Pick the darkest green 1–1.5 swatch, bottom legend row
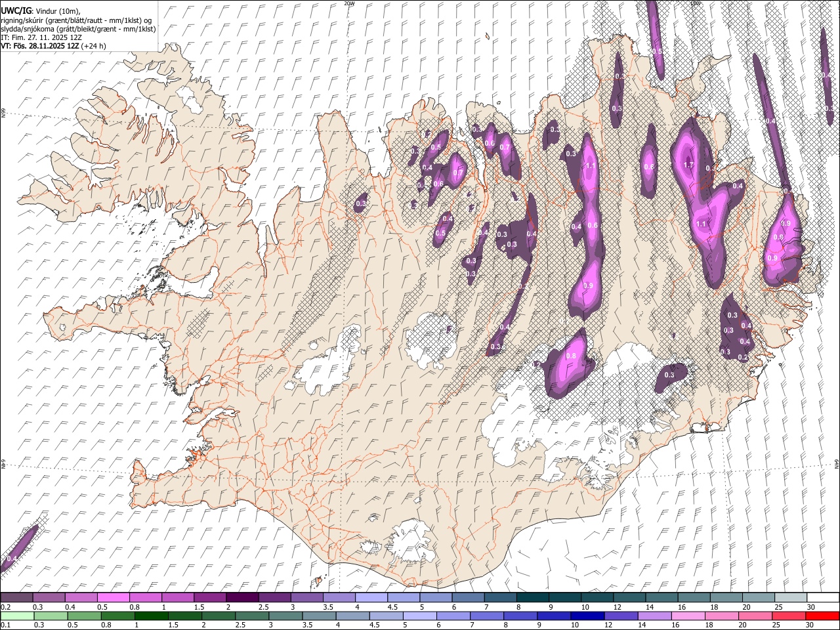This screenshot has width=840, height=630. (151, 616)
